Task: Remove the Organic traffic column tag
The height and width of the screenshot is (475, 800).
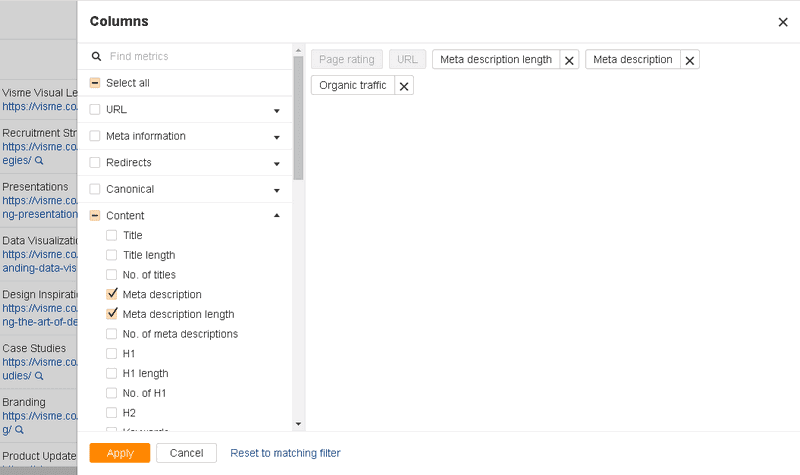Action: 403,86
